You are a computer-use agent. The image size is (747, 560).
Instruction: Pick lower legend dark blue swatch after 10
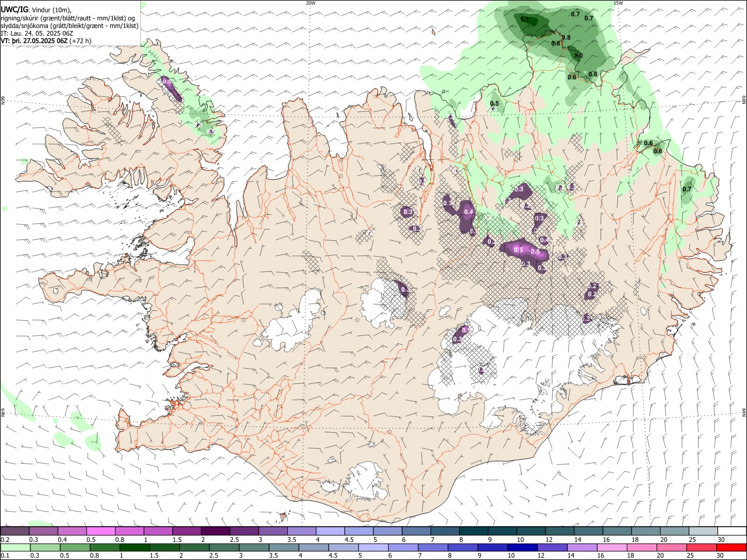[522, 548]
